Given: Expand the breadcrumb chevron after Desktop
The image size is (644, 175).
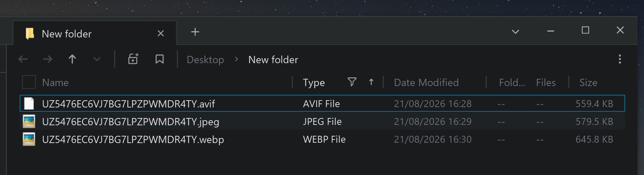Looking at the screenshot, I should click(x=236, y=59).
